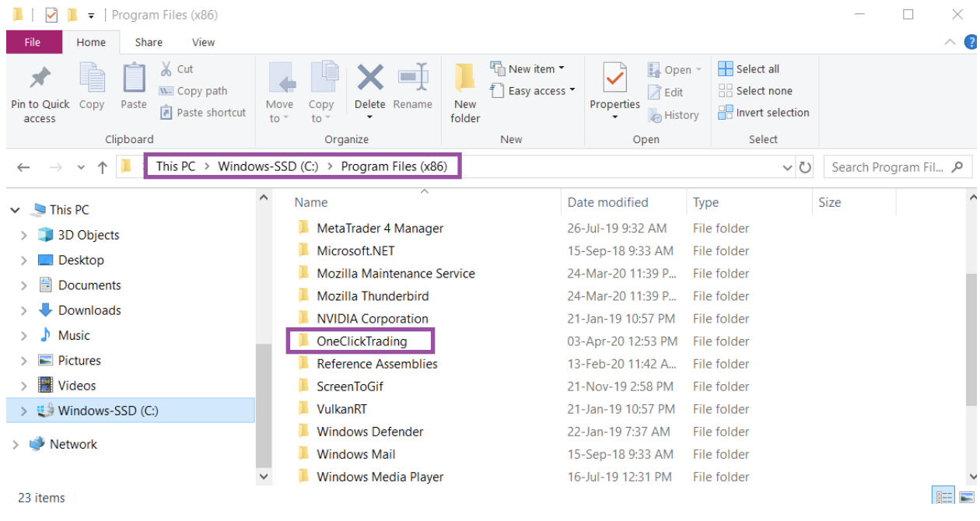Click the Forward navigation arrow
The image size is (980, 521).
[x=55, y=167]
